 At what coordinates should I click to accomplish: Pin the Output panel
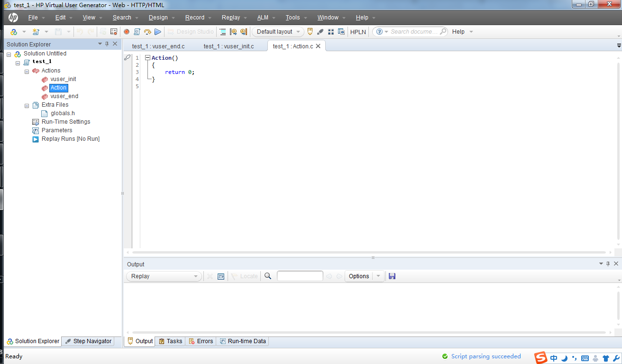608,264
